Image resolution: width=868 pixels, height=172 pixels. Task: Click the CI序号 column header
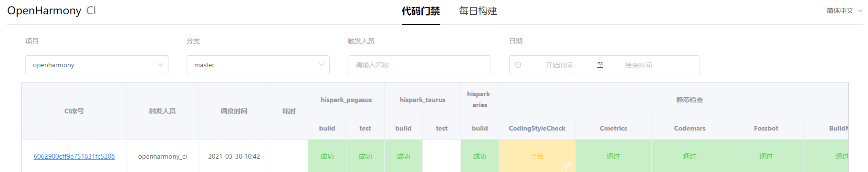click(74, 111)
